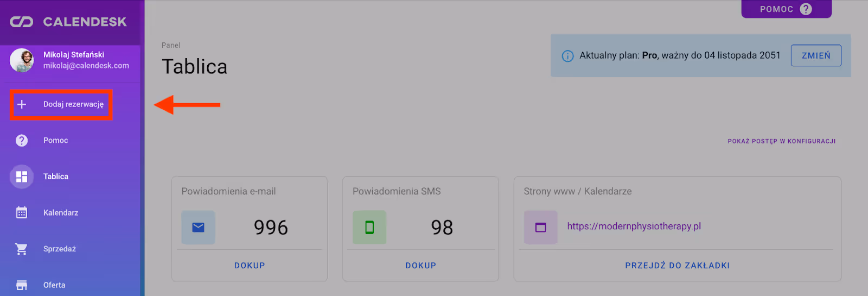Show configuration progress via Pokaż postęp link
The image size is (868, 296).
781,141
